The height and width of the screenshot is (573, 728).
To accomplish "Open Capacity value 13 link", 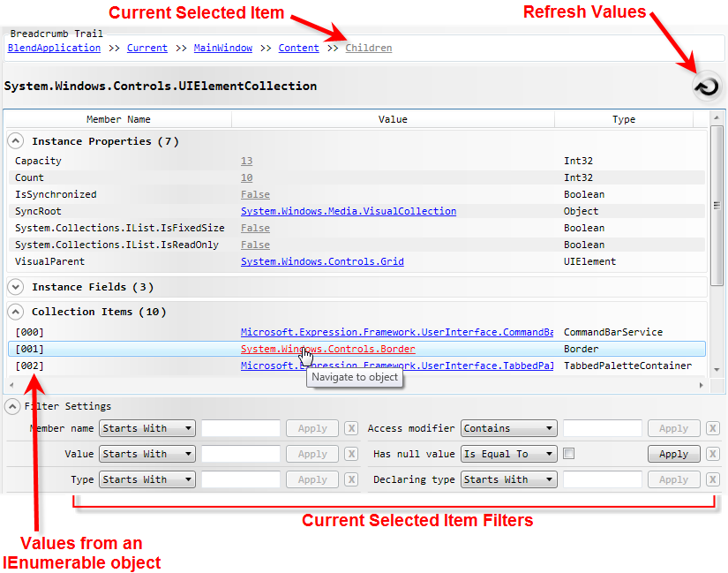I will tap(246, 161).
